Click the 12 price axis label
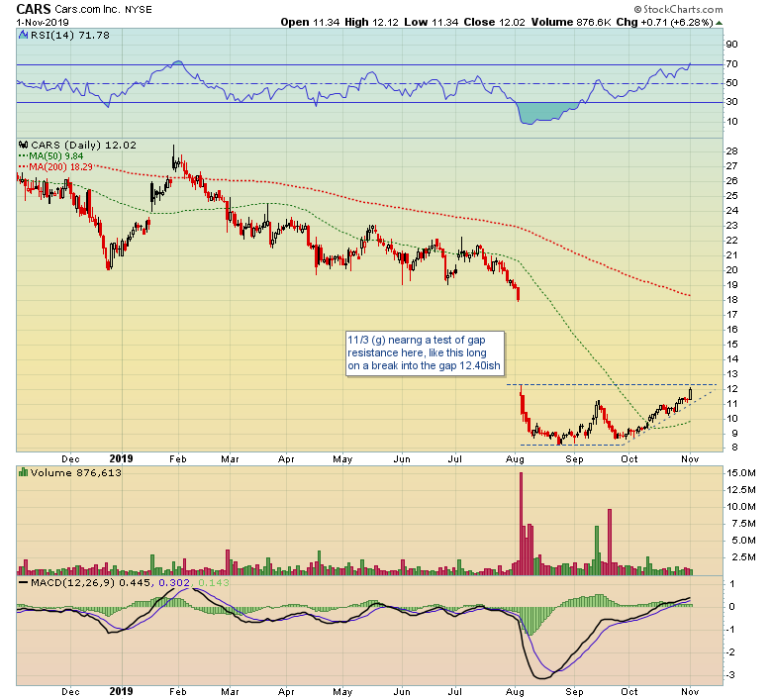Viewport: 772px width, 700px height. [x=731, y=389]
